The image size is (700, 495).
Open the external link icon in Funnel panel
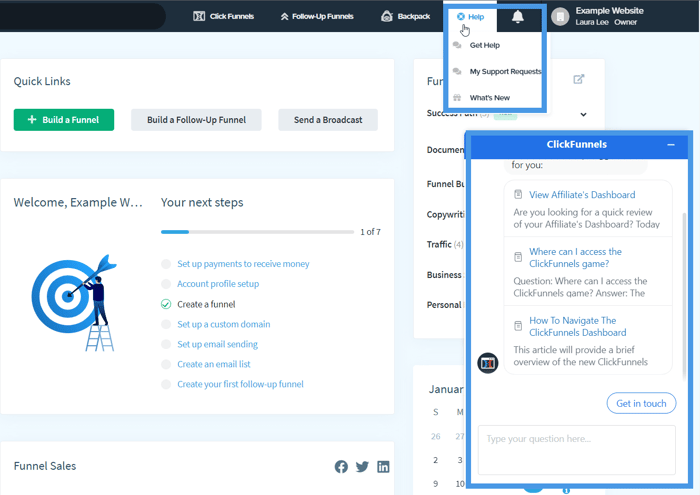(x=579, y=79)
